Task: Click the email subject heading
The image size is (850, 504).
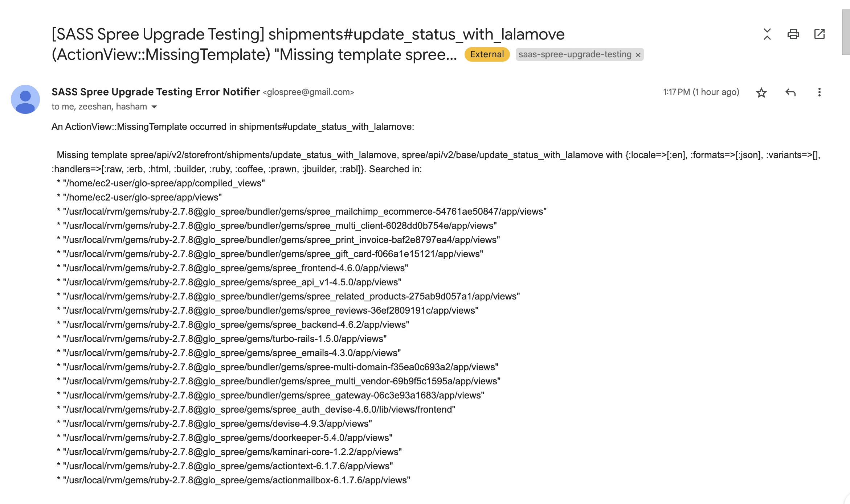Action: tap(308, 44)
